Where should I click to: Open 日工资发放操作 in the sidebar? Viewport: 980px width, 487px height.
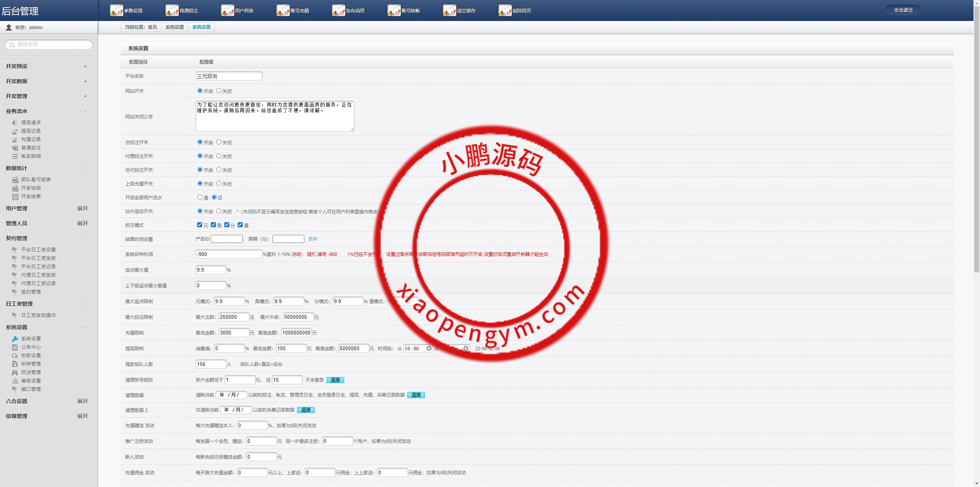(38, 315)
